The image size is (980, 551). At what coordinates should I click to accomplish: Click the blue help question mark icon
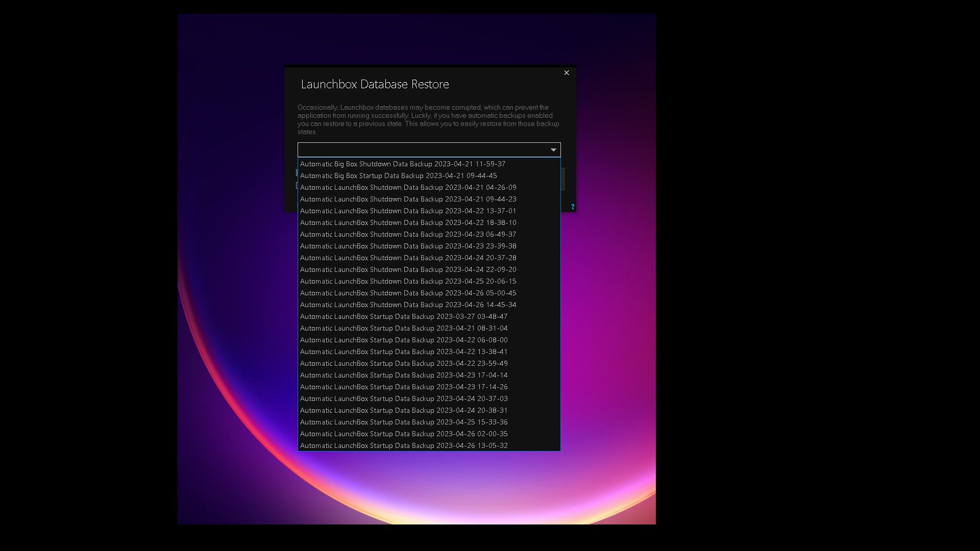coord(573,207)
